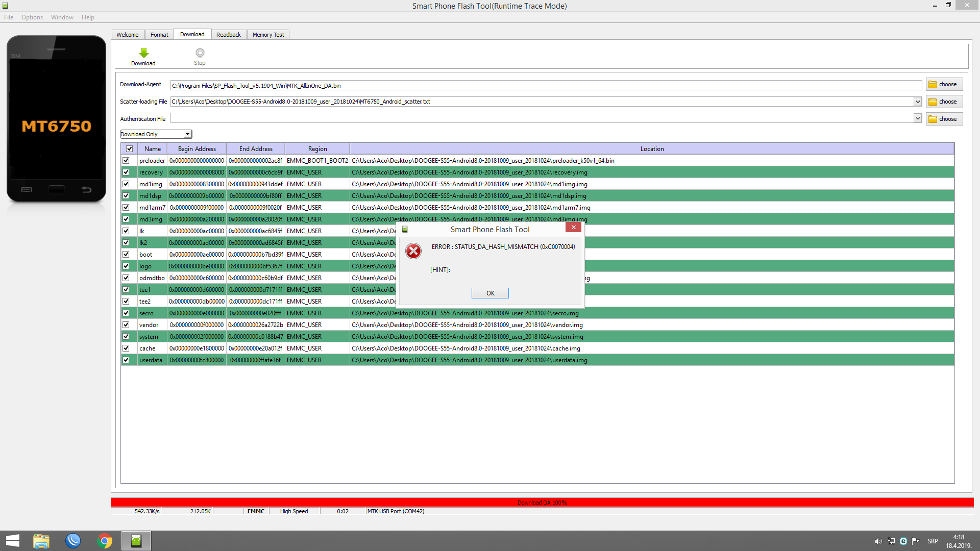Open the File menu
The height and width of the screenshot is (551, 980).
9,17
